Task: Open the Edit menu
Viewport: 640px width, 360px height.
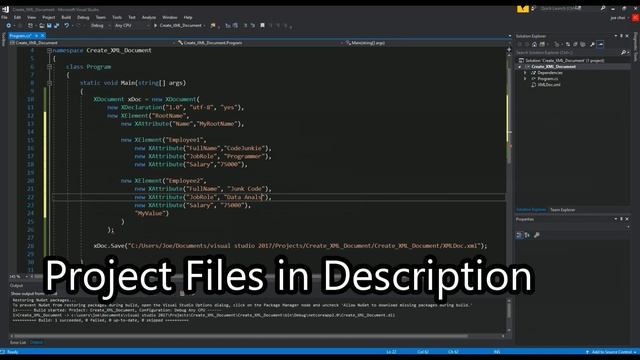Action: [17, 18]
